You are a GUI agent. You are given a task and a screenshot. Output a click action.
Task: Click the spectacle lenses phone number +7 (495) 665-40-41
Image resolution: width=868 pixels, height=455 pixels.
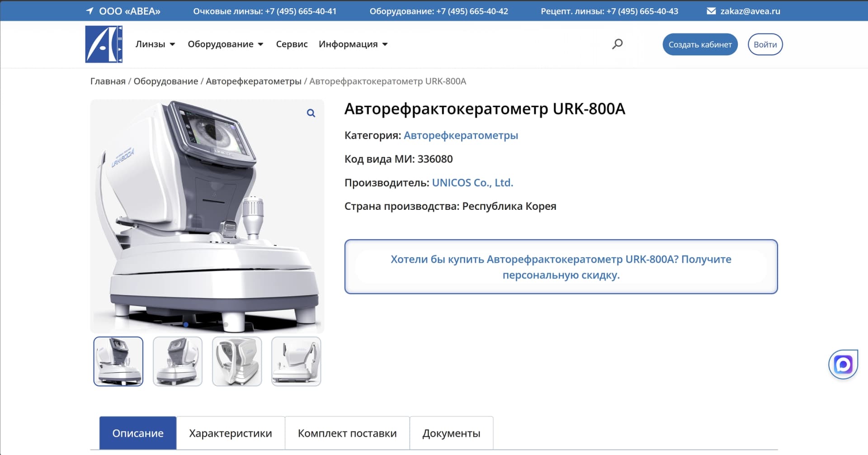301,11
